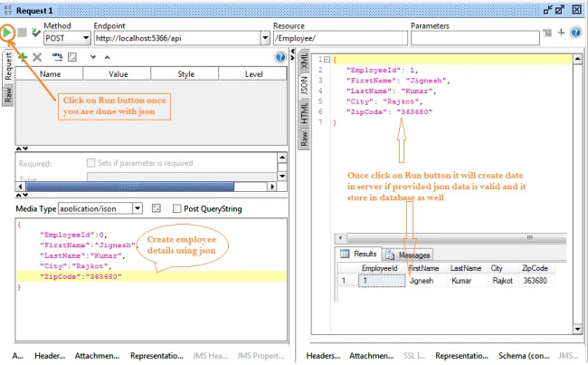
Task: Click the gray stop request button
Action: point(22,33)
